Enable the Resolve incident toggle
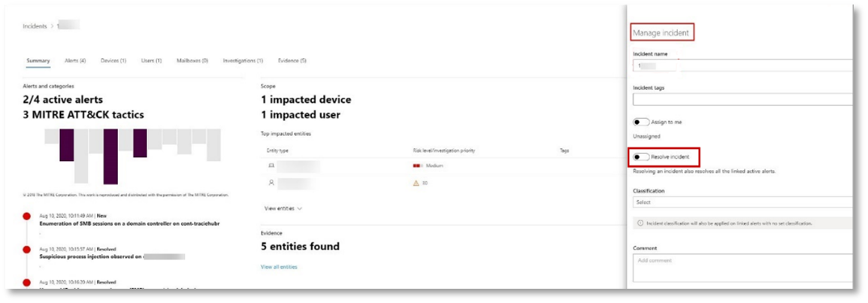Viewport: 868px width, 303px height. 641,157
